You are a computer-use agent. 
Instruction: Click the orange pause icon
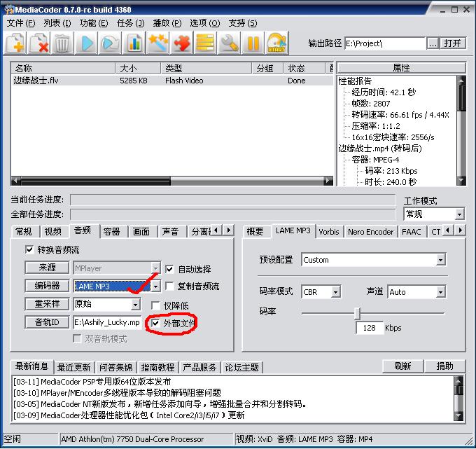253,43
